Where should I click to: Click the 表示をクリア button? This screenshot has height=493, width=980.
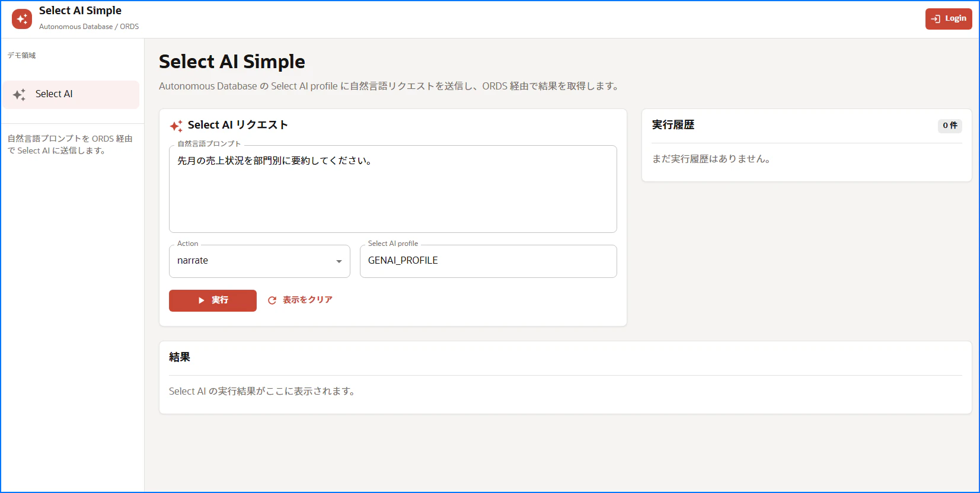click(300, 300)
